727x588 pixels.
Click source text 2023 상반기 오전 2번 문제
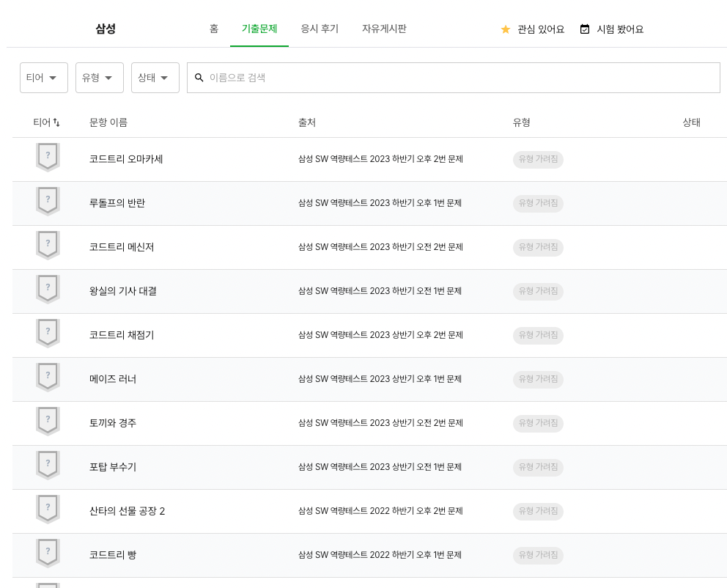[416, 423]
